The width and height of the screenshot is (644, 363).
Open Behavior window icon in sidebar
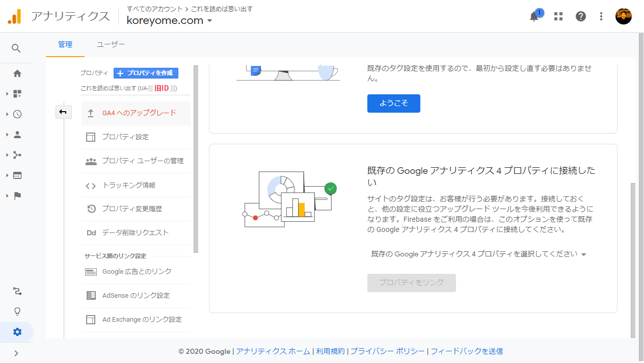pyautogui.click(x=17, y=175)
